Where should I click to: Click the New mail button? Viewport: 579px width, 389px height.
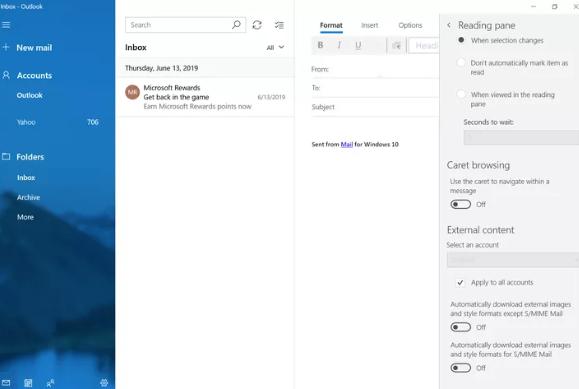(34, 48)
